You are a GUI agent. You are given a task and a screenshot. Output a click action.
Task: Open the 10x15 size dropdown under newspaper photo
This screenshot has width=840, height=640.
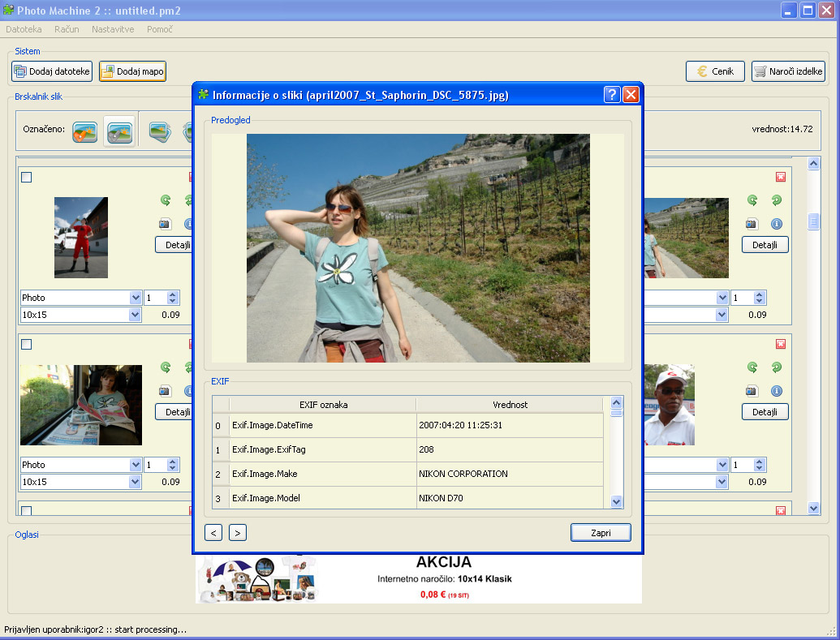135,482
